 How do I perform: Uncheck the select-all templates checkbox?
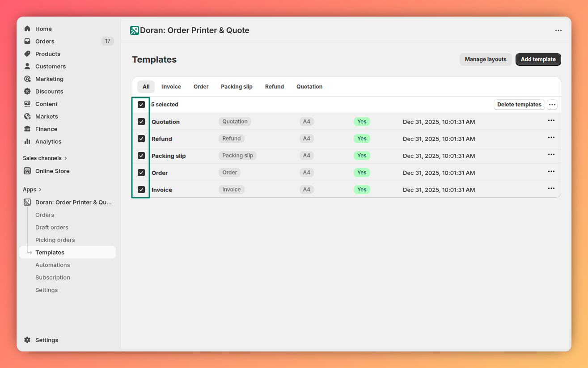141,105
